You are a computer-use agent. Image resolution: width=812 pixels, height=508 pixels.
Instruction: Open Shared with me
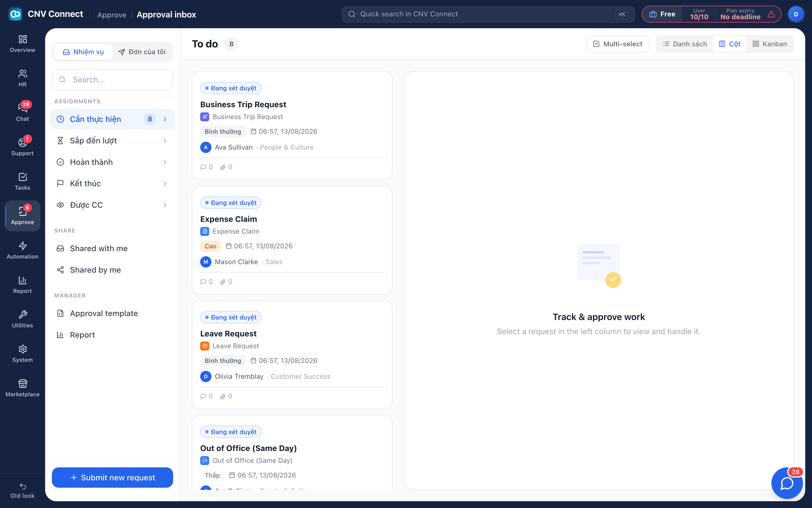112,249
